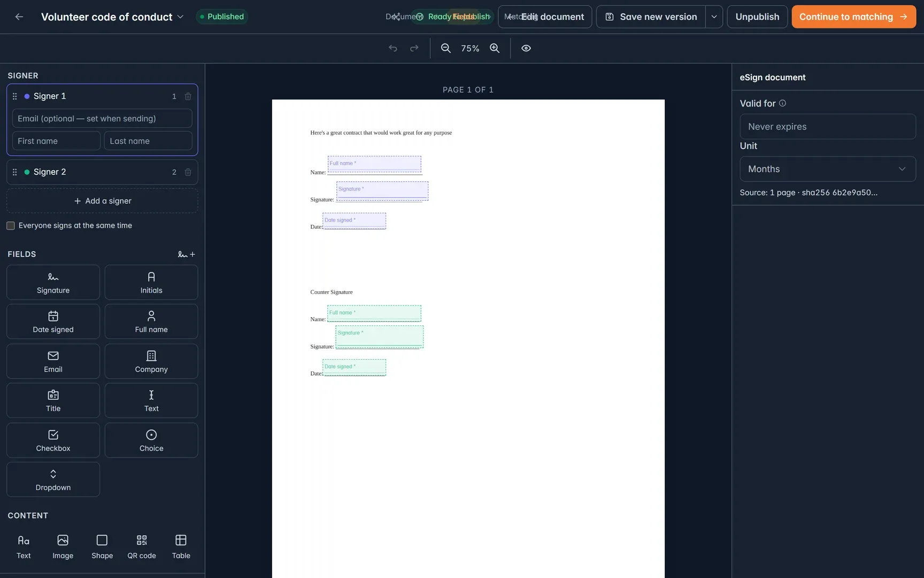
Task: Select the Initials field tool
Action: [151, 282]
